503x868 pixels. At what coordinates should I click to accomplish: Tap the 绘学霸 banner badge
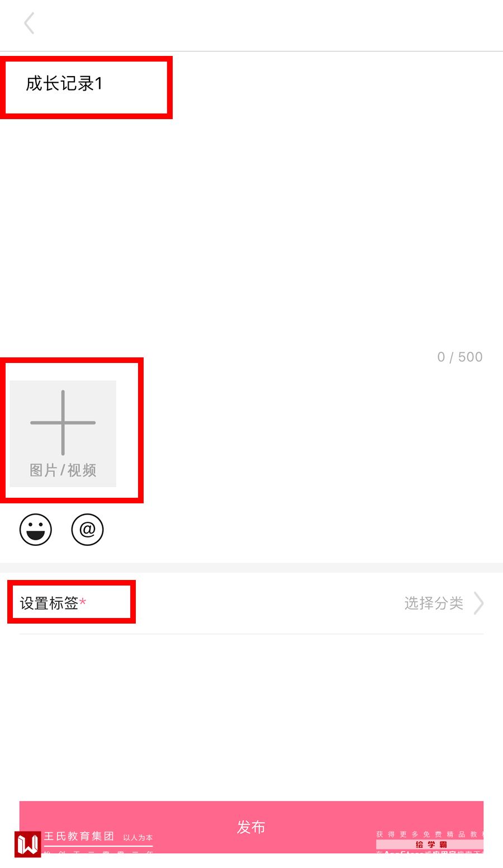pos(431,845)
